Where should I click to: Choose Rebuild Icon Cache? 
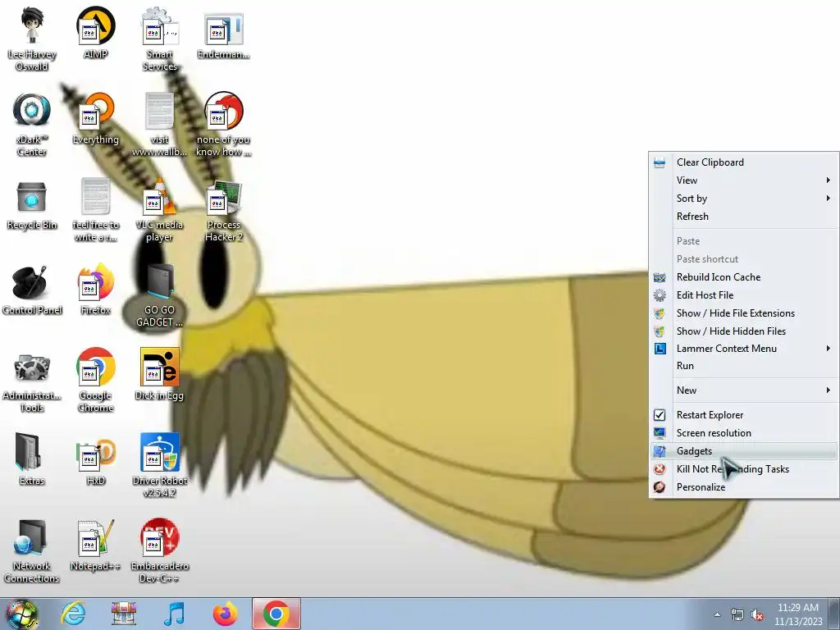[743, 277]
